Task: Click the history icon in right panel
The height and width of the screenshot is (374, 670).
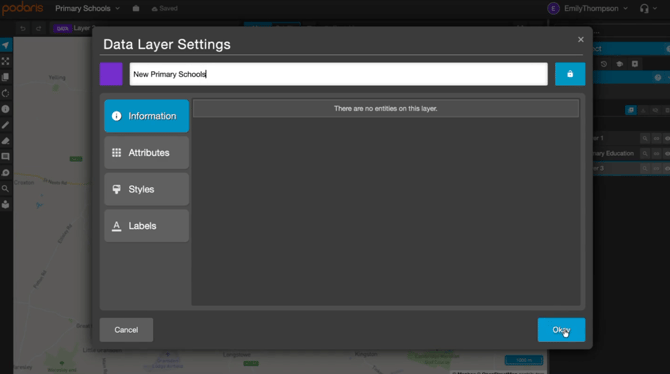Action: click(604, 64)
